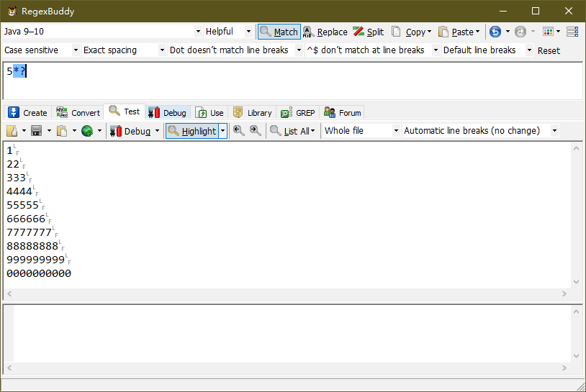This screenshot has height=392, width=586.
Task: Click down arrow of results pane scrollbar
Action: click(577, 356)
